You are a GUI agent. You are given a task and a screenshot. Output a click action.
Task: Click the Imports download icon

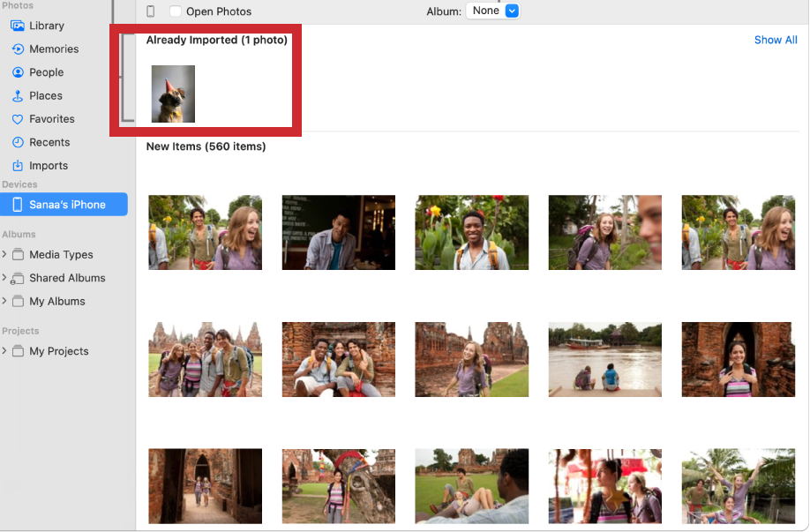coord(18,165)
